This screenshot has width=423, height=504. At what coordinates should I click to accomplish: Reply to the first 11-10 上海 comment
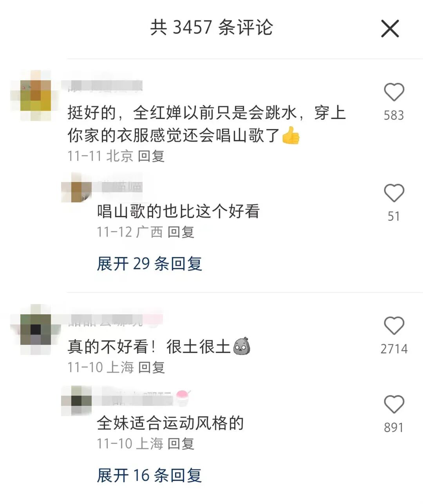coord(152,367)
